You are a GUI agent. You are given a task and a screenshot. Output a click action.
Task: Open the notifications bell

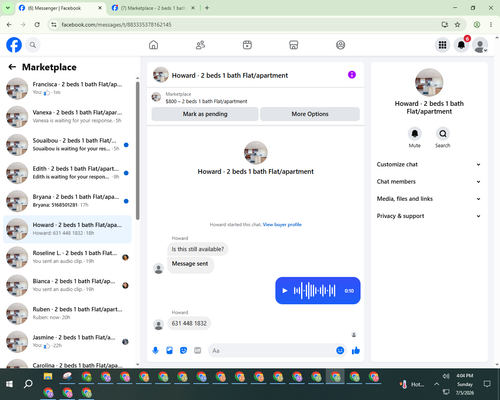pyautogui.click(x=461, y=45)
